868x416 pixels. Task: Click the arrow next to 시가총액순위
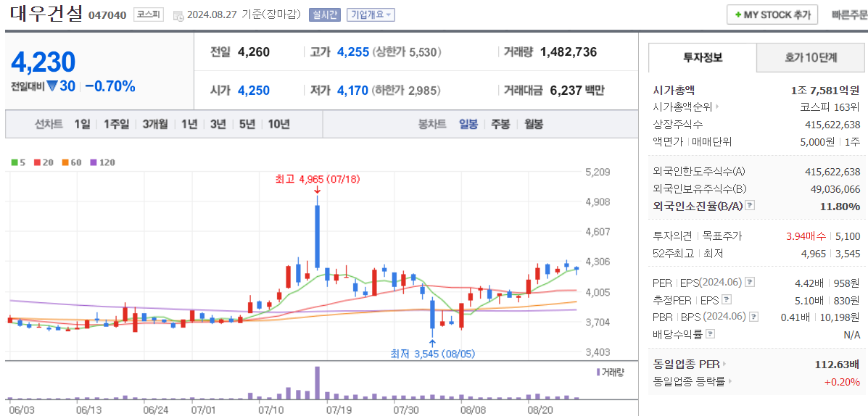[718, 107]
